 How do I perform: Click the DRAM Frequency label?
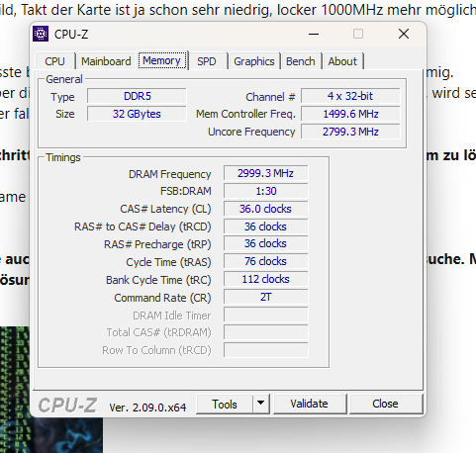169,174
